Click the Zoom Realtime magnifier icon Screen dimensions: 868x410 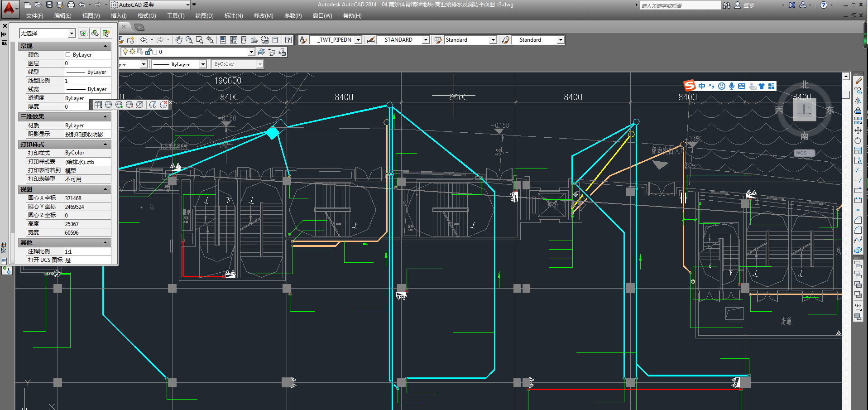point(189,40)
